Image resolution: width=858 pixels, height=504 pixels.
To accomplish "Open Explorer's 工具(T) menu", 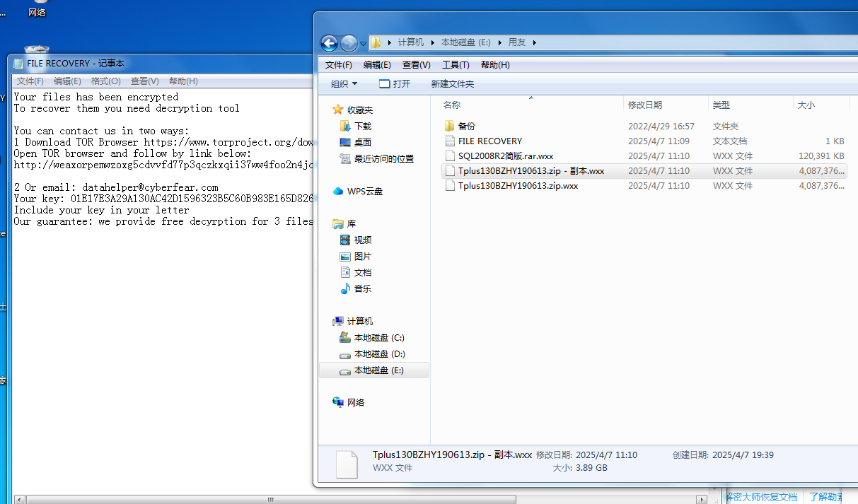I will [x=456, y=64].
